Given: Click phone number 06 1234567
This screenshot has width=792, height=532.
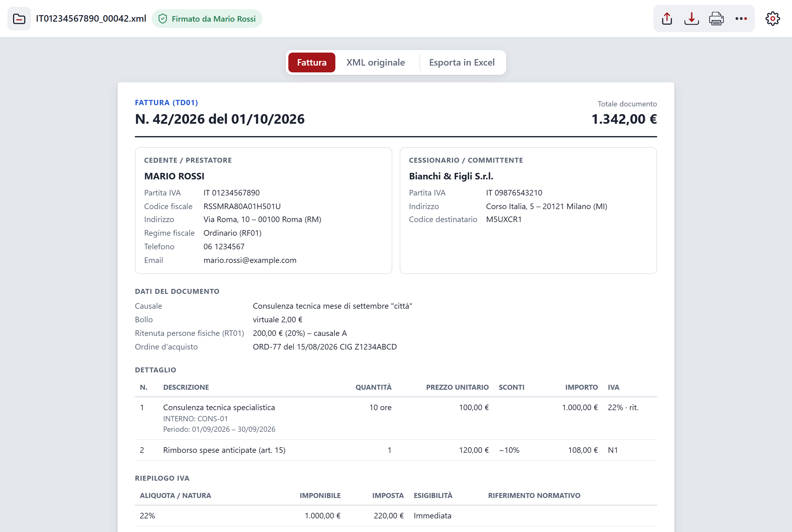Looking at the screenshot, I should tap(224, 247).
